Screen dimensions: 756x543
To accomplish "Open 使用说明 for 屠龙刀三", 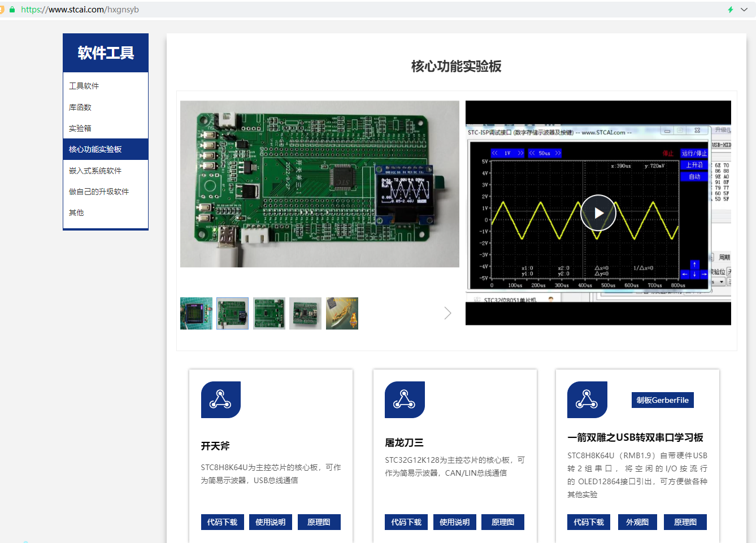I will [455, 522].
